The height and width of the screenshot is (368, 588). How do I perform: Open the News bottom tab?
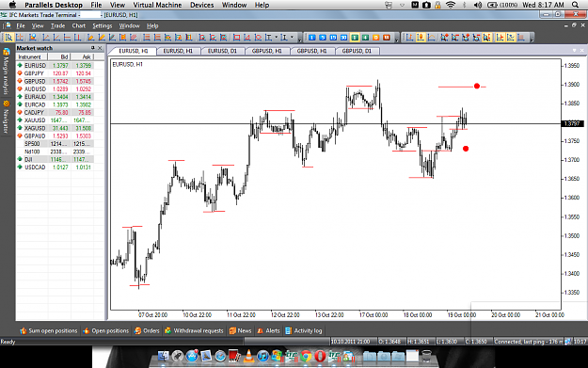(241, 331)
